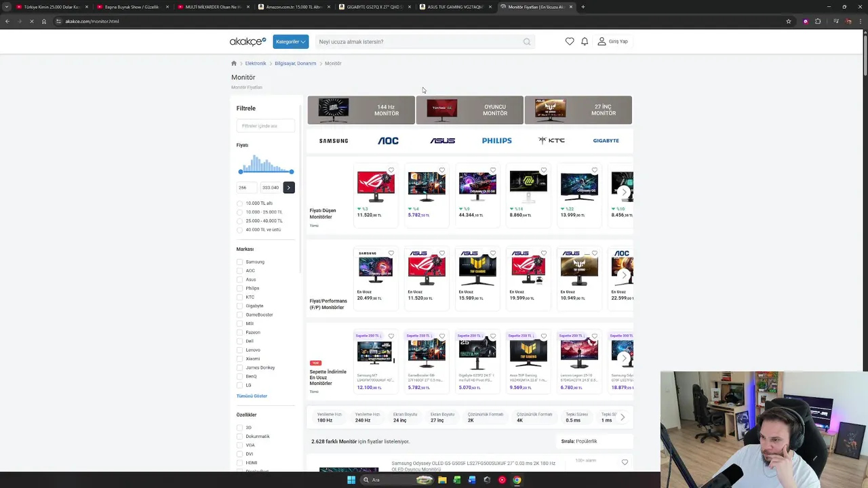Viewport: 868px width, 488px height.
Task: Switch to the Türkiye Kimin 25.000 Dolar tab
Action: pos(52,7)
